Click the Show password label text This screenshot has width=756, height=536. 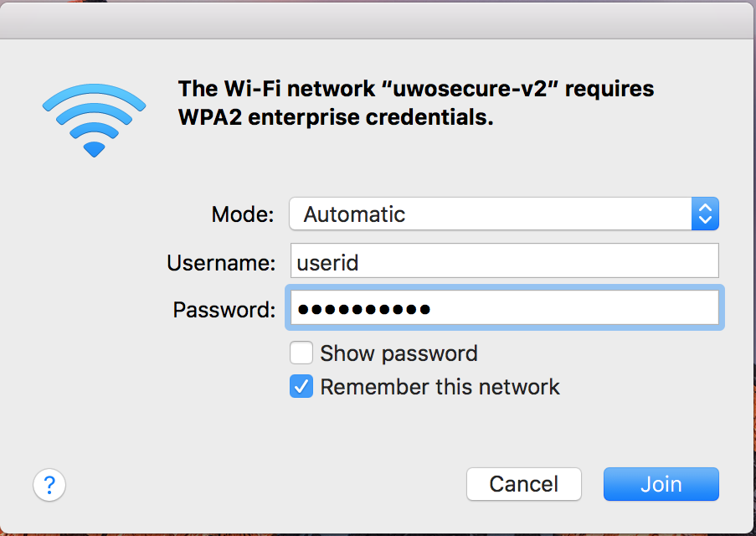(x=399, y=353)
